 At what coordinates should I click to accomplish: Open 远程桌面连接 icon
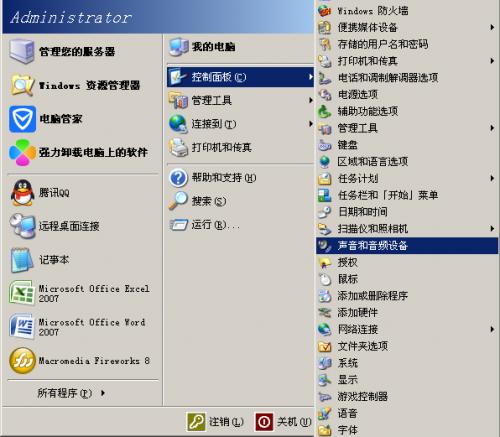pos(22,226)
